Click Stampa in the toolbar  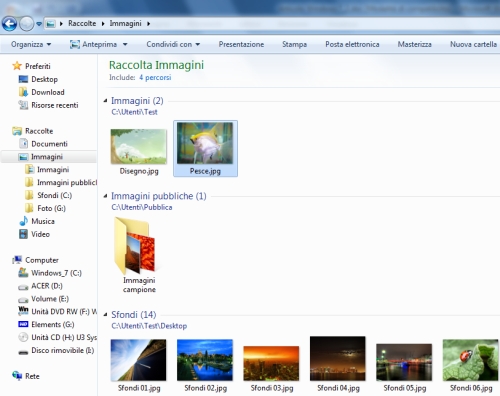click(x=294, y=44)
